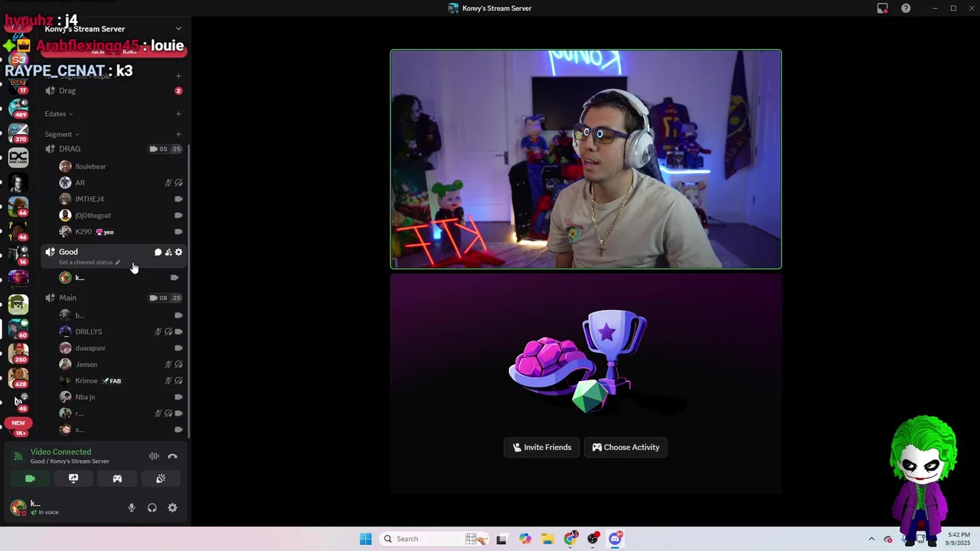The height and width of the screenshot is (551, 980).
Task: Select user DRILLYS in Main channel
Action: pos(120,331)
